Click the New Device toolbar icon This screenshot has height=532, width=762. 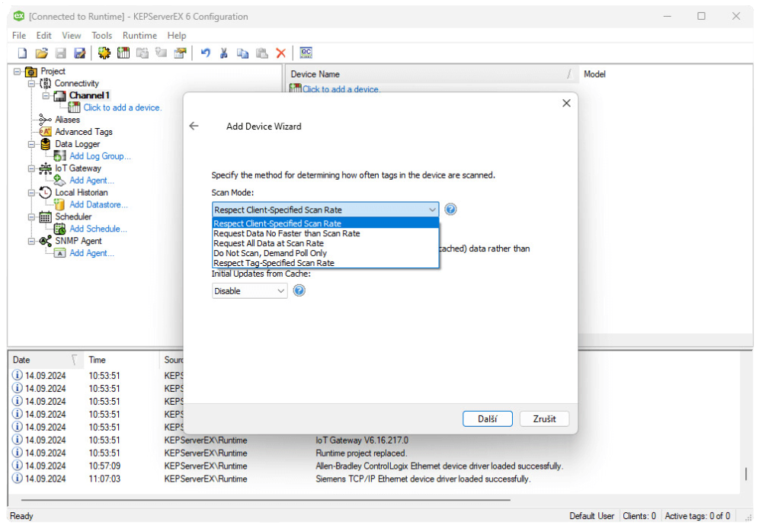(x=123, y=53)
